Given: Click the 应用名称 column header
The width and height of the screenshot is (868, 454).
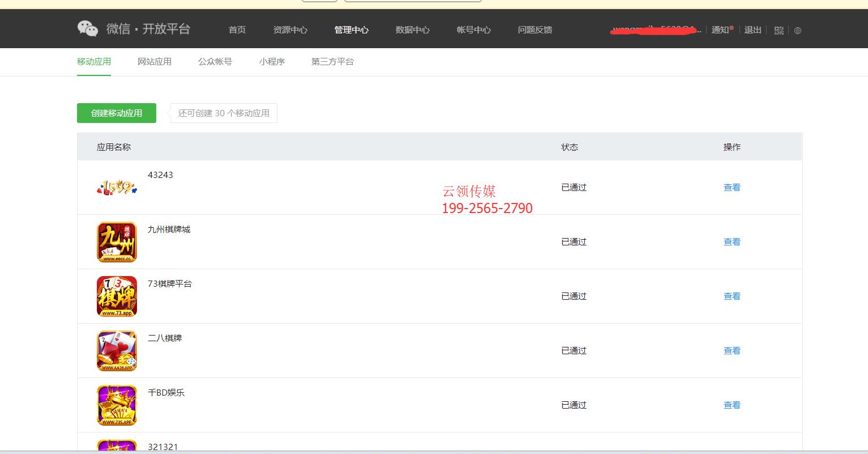Looking at the screenshot, I should point(114,147).
